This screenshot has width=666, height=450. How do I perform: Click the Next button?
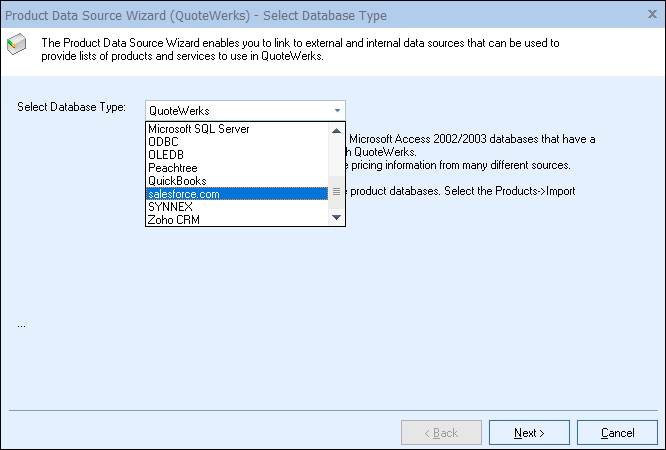529,433
